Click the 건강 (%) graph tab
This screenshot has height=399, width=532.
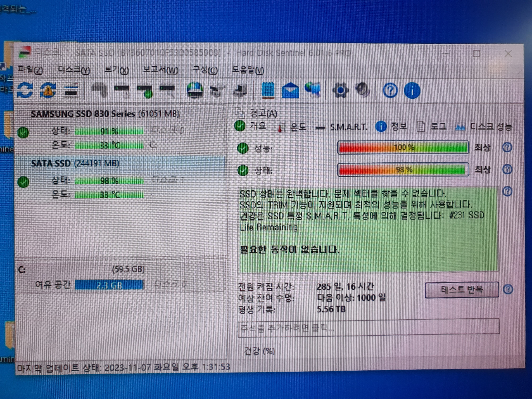[259, 351]
